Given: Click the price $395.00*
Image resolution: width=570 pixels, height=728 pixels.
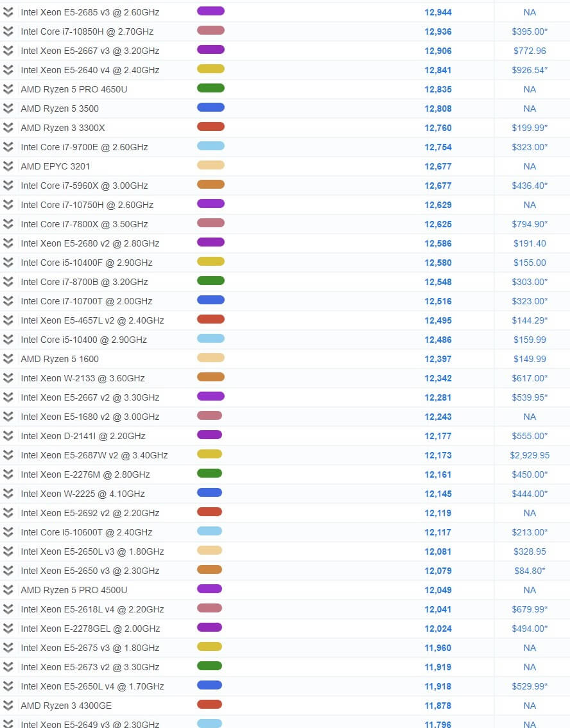Looking at the screenshot, I should pos(530,31).
